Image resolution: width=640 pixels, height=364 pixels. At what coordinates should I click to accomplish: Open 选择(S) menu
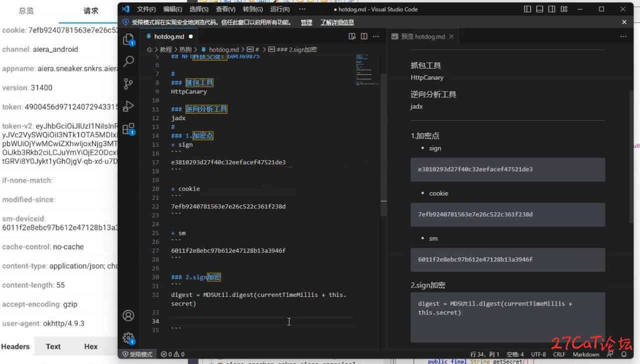pos(199,9)
